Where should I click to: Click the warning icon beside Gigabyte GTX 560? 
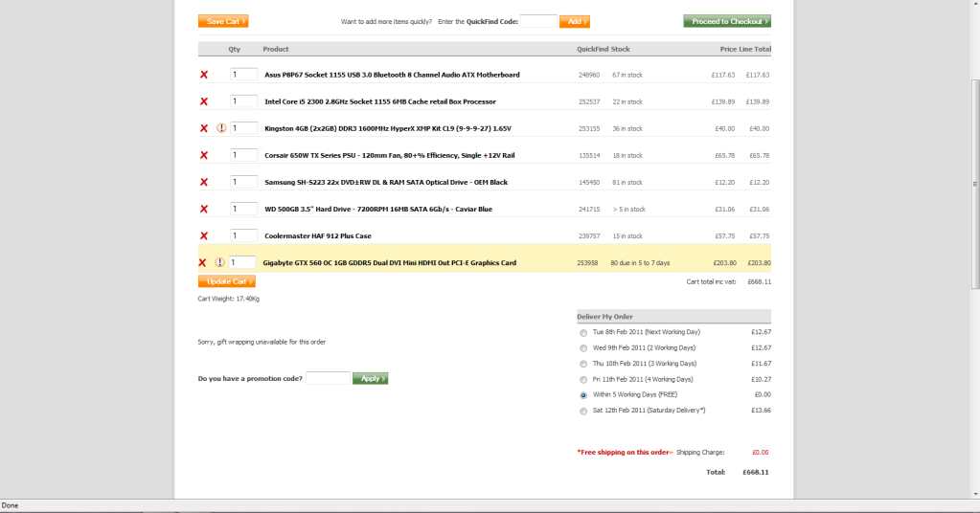coord(219,262)
